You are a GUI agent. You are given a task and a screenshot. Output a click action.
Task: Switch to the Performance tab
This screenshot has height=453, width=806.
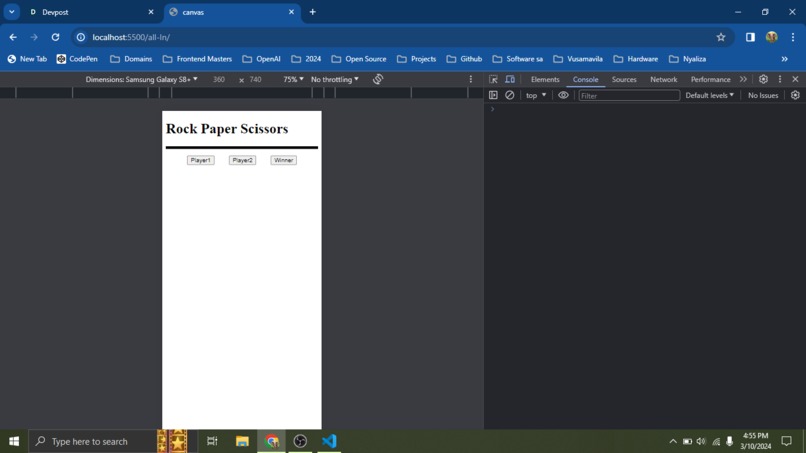point(710,79)
